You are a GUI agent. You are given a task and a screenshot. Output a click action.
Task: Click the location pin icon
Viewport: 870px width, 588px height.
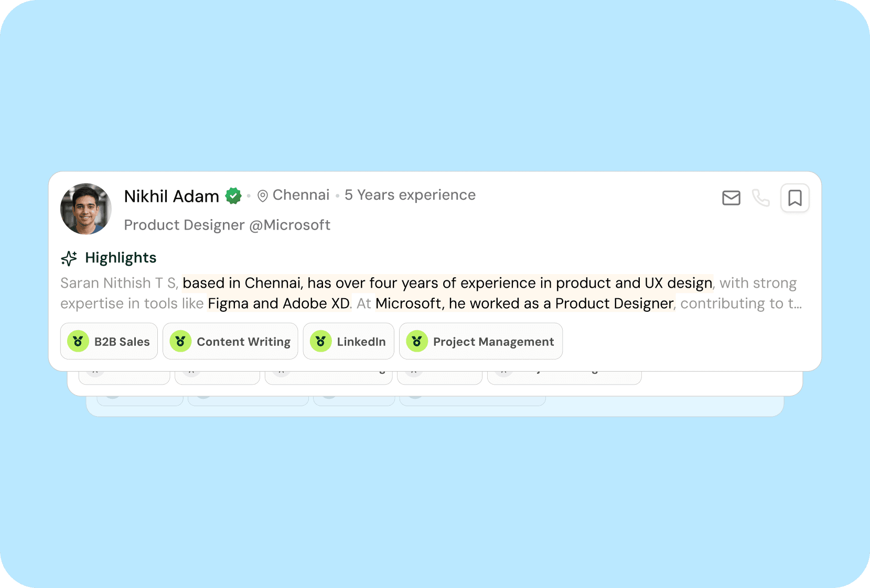click(x=263, y=196)
